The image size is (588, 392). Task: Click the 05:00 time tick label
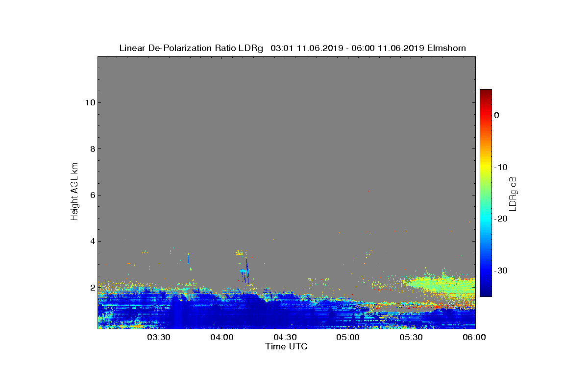[x=348, y=338]
